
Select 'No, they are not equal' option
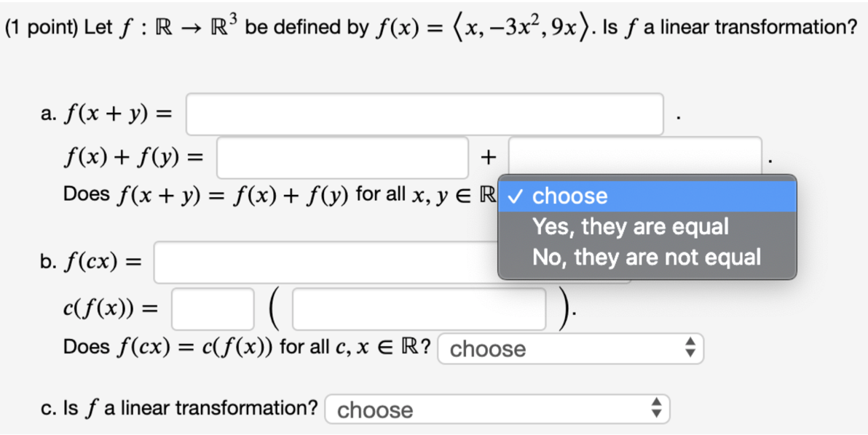646,258
